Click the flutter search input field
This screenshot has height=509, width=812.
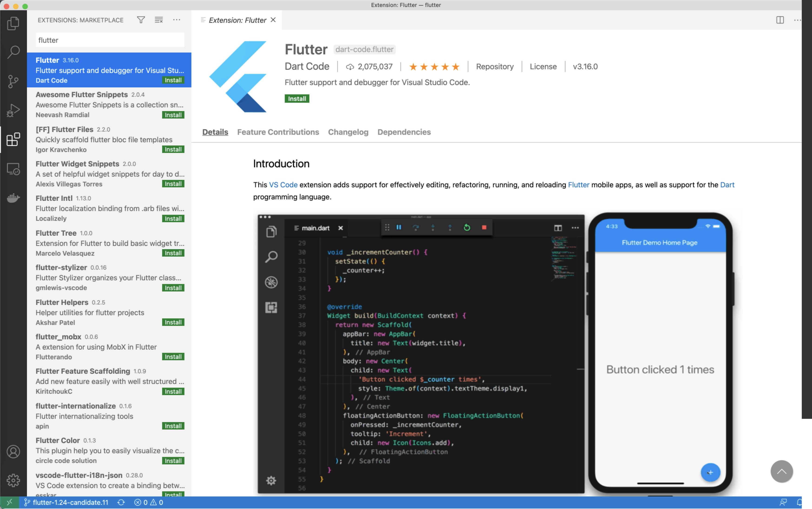[110, 40]
